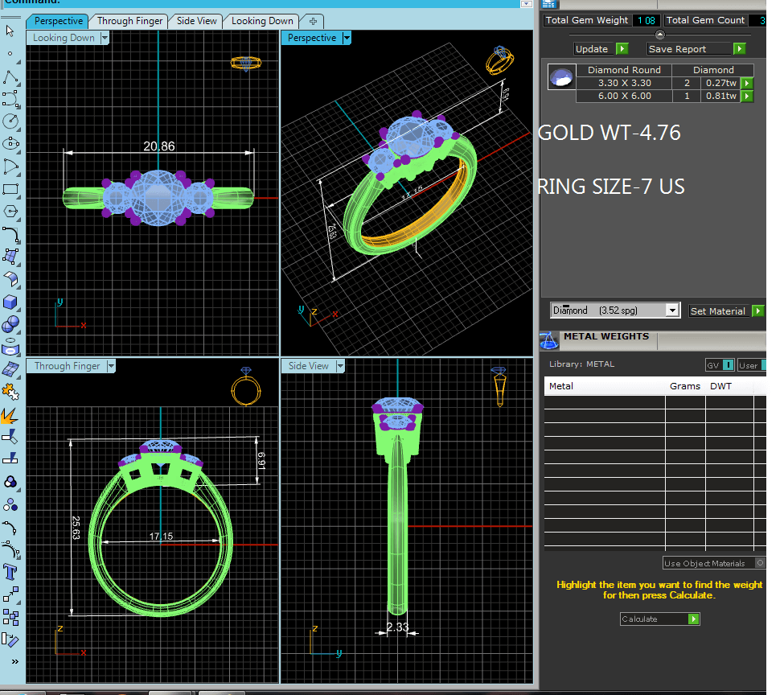Switch to the Through Finger tab
The height and width of the screenshot is (695, 784).
pos(129,21)
